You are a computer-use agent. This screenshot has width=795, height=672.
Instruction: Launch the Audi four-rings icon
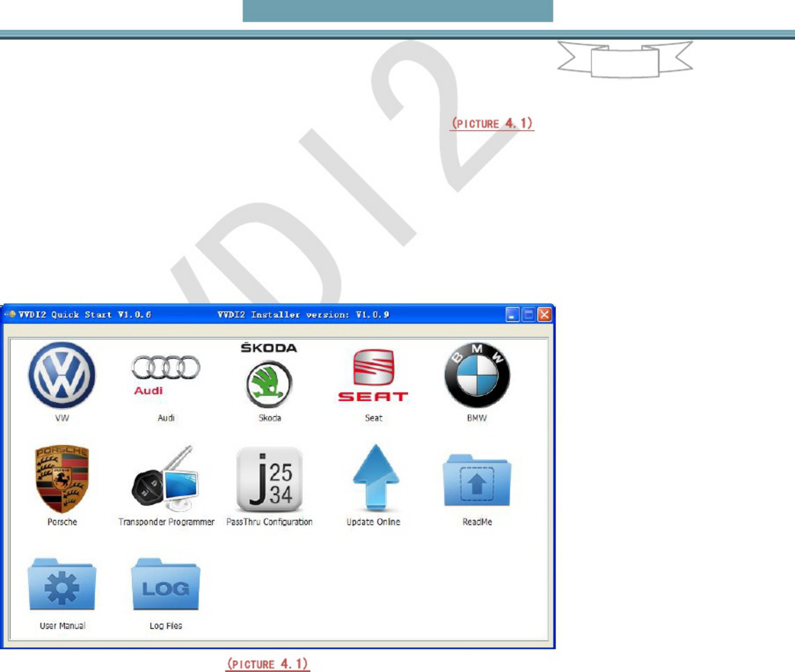pos(165,375)
